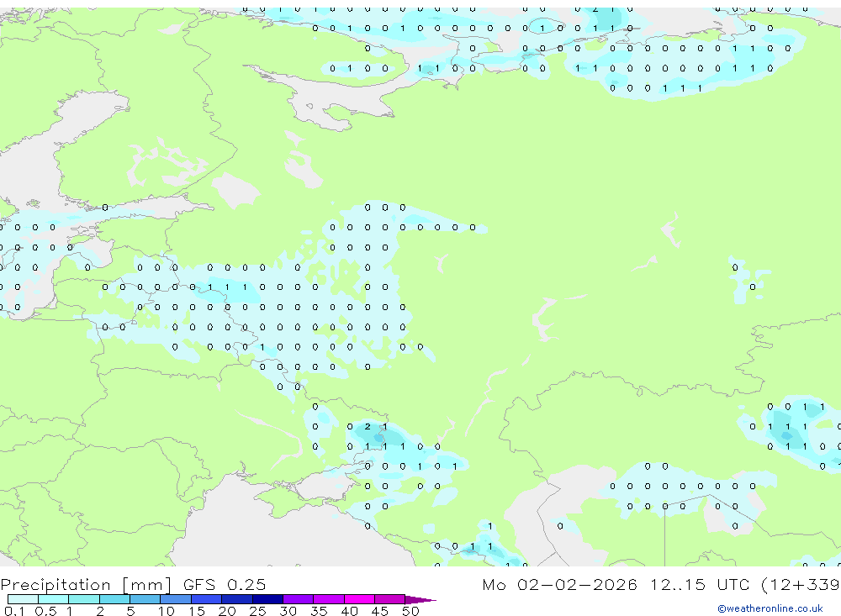
Task: Select the legend swatch between 5 and 10
Action: click(145, 599)
